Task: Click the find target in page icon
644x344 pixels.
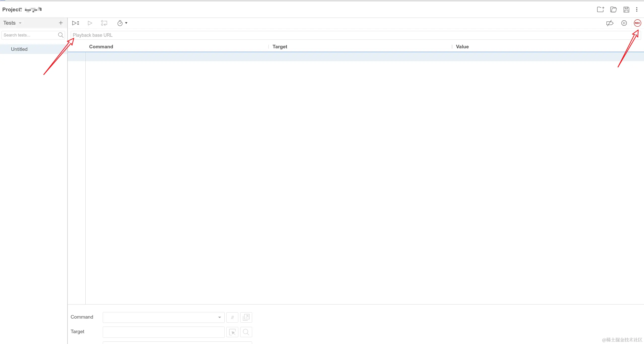Action: click(x=246, y=332)
